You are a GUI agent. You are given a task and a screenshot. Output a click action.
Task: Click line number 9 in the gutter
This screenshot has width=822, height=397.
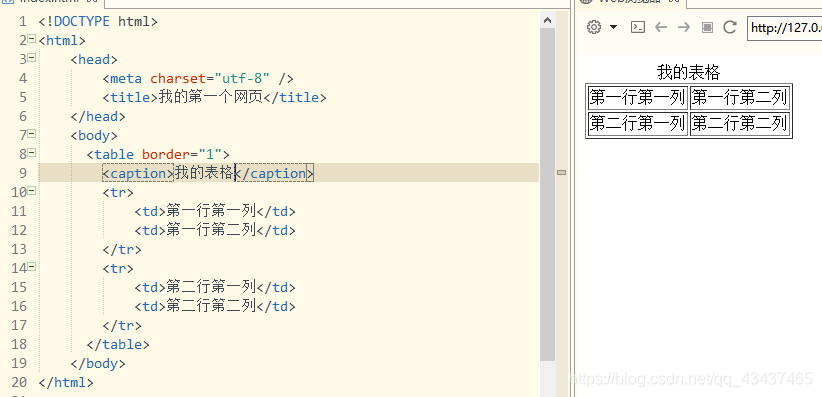[x=22, y=173]
